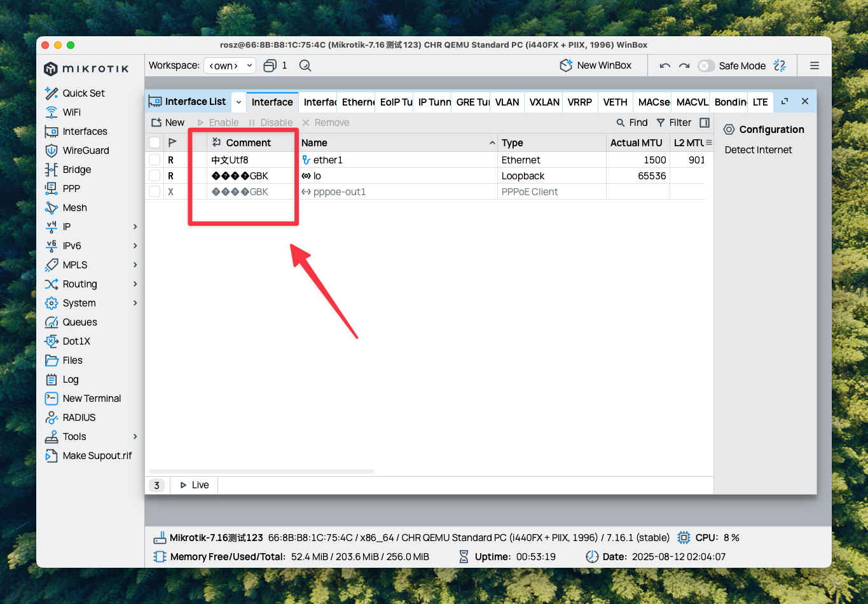
Task: Check the pppoe-out1 row checkbox
Action: (x=155, y=191)
